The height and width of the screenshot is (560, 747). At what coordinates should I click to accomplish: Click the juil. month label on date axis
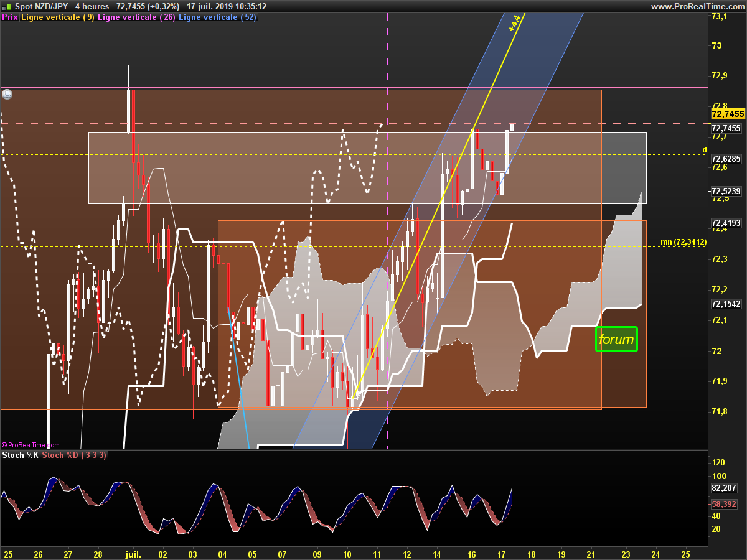[x=133, y=553]
